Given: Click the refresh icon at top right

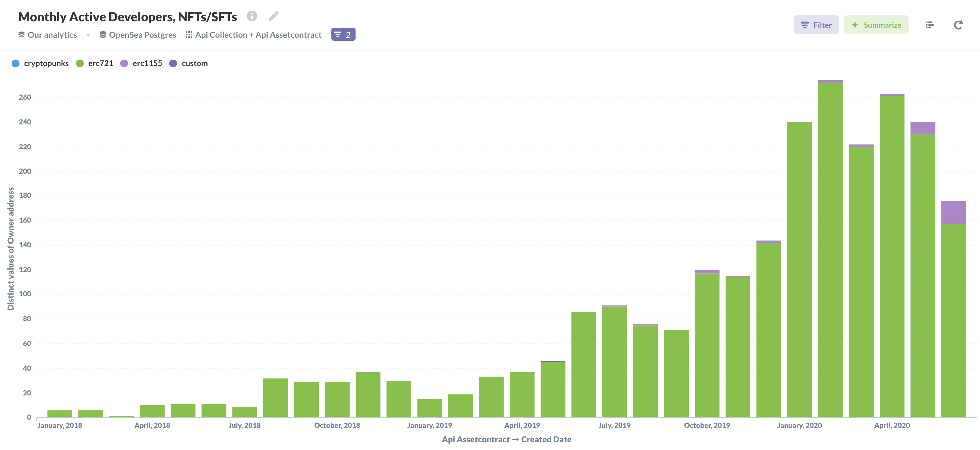Looking at the screenshot, I should pyautogui.click(x=958, y=25).
